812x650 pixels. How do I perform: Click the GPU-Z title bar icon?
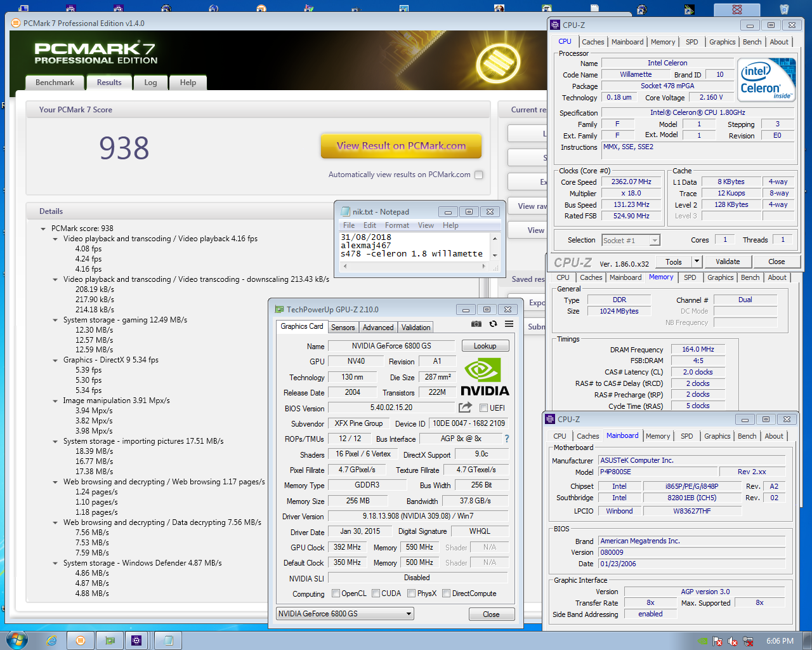278,309
